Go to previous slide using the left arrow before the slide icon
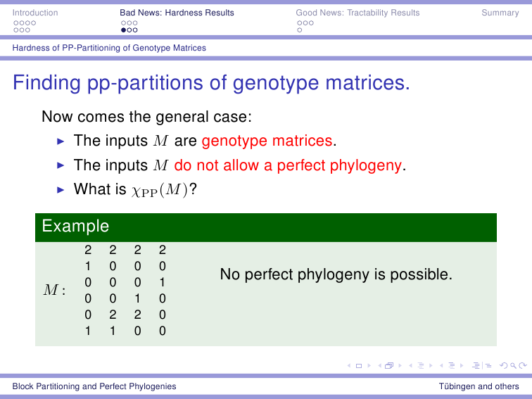The image size is (532, 399). 349,366
